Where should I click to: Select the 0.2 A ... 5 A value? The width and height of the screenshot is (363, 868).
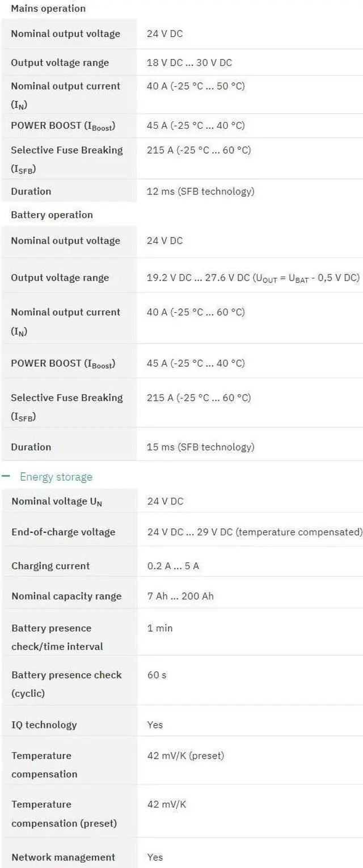tap(173, 566)
